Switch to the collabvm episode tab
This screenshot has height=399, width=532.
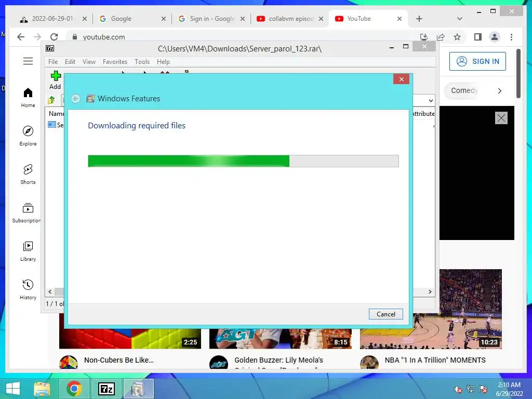pos(288,19)
